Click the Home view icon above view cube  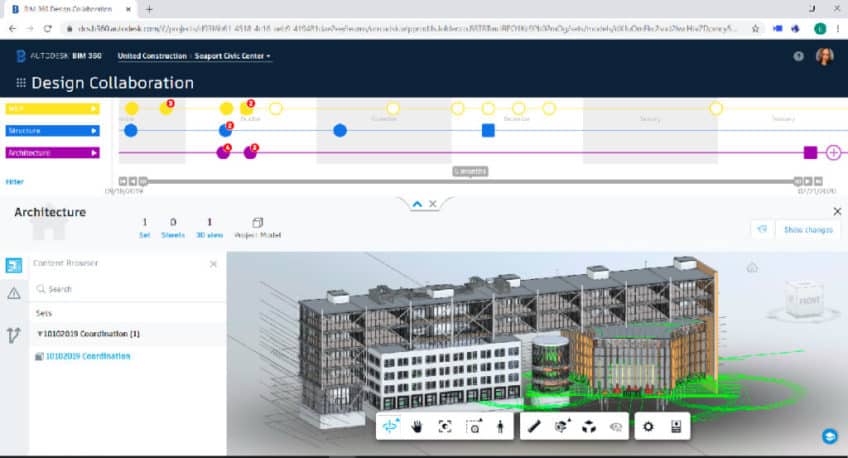752,267
